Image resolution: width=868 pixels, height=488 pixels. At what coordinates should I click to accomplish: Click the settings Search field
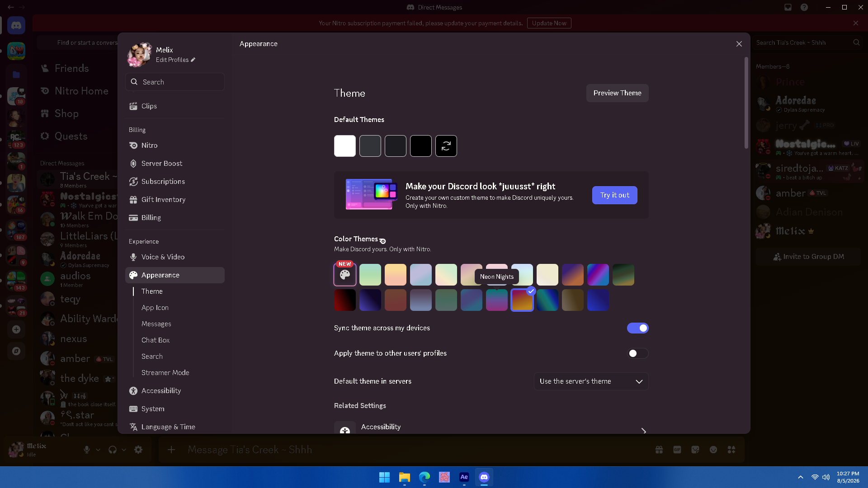[x=175, y=82]
